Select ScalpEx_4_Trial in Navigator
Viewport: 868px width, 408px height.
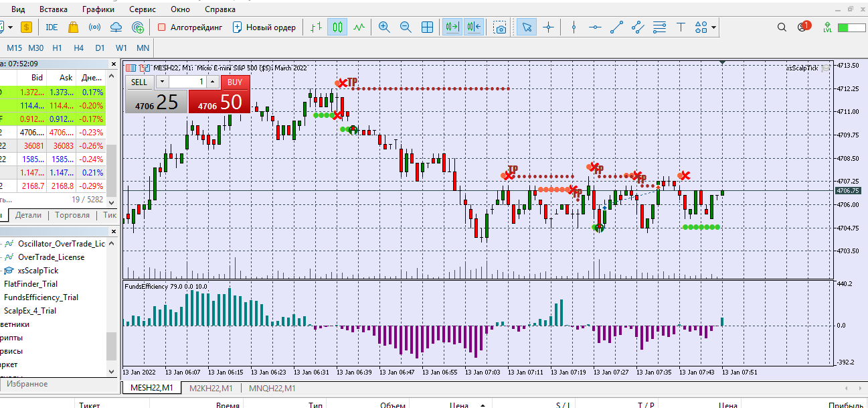pos(30,311)
